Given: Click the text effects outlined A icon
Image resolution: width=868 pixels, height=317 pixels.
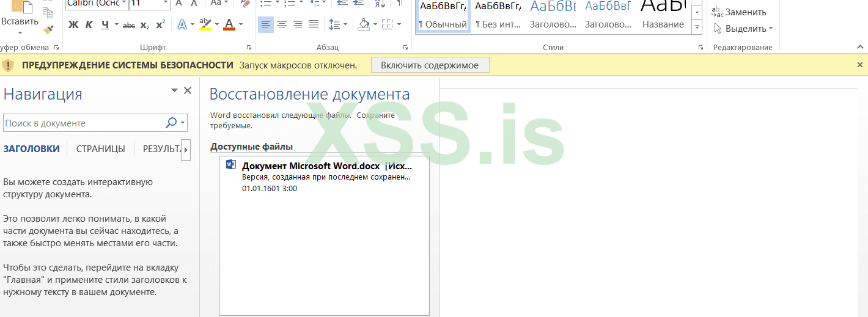Looking at the screenshot, I should [182, 25].
